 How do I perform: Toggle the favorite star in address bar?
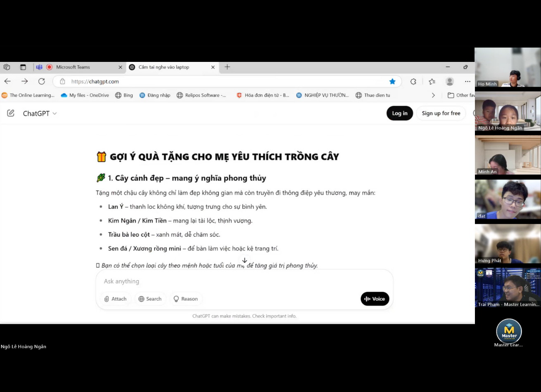point(392,81)
